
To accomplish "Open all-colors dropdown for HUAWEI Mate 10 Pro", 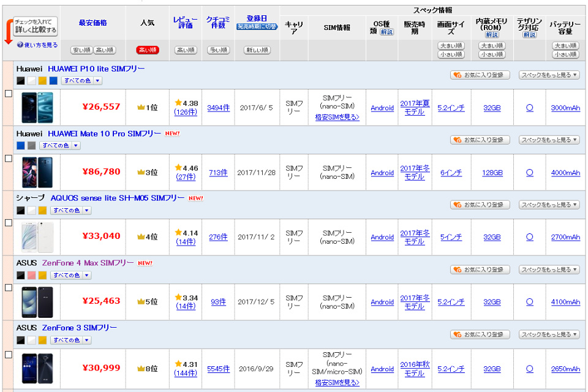I will (x=59, y=146).
